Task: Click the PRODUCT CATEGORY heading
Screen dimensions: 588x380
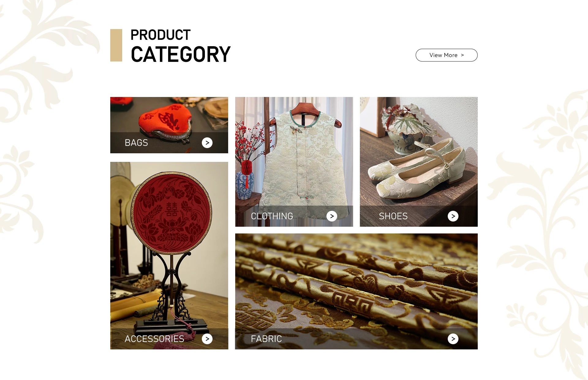Action: (x=180, y=46)
